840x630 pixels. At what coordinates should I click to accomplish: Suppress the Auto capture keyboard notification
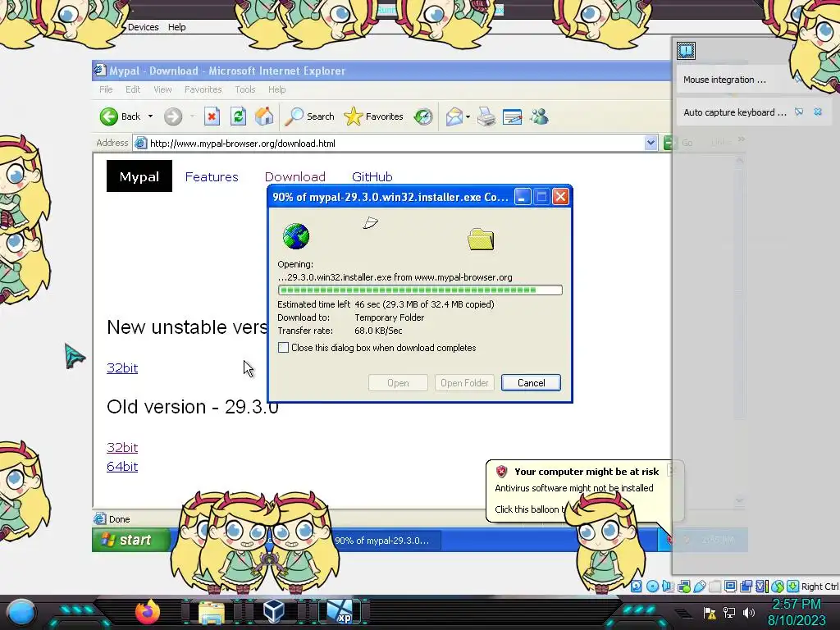799,112
